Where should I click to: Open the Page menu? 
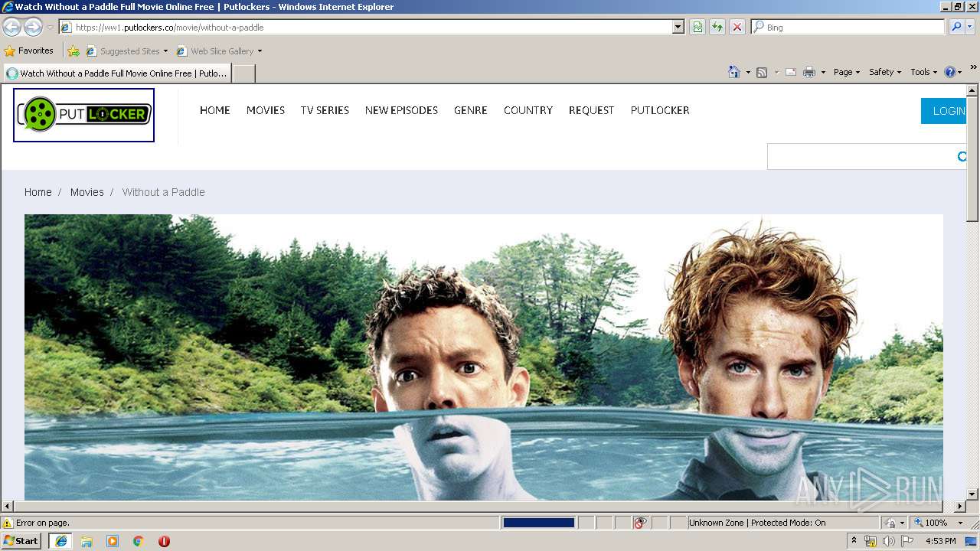pos(846,72)
